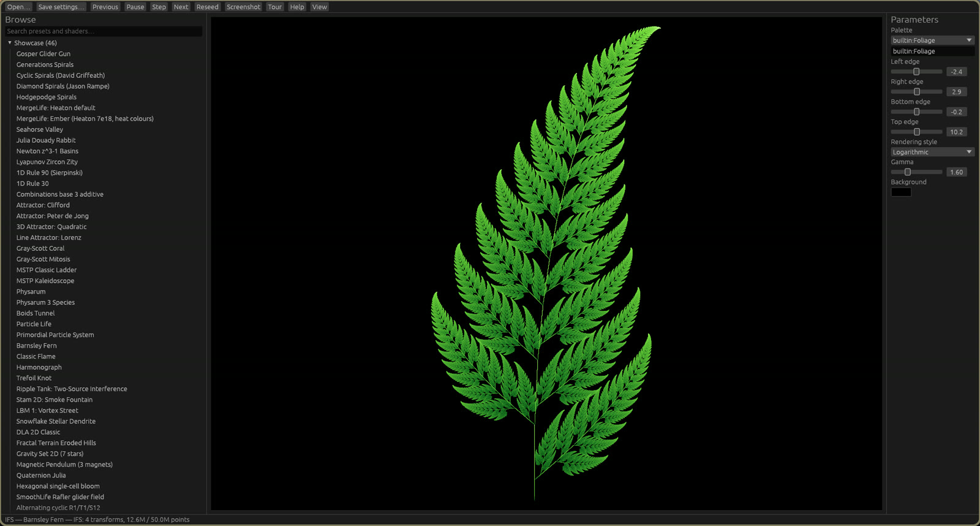Select the Attractor: Clifford preset
This screenshot has height=526, width=980.
tap(43, 205)
